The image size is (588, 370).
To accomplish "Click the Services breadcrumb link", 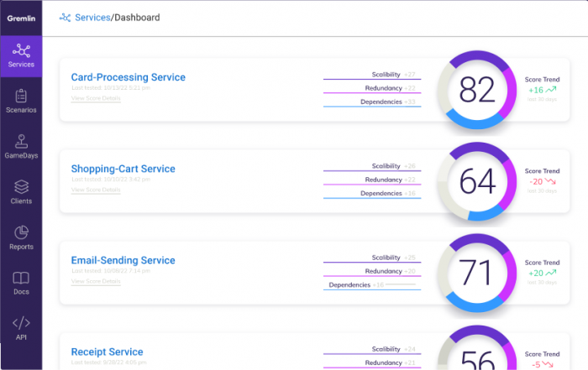I will tap(92, 18).
